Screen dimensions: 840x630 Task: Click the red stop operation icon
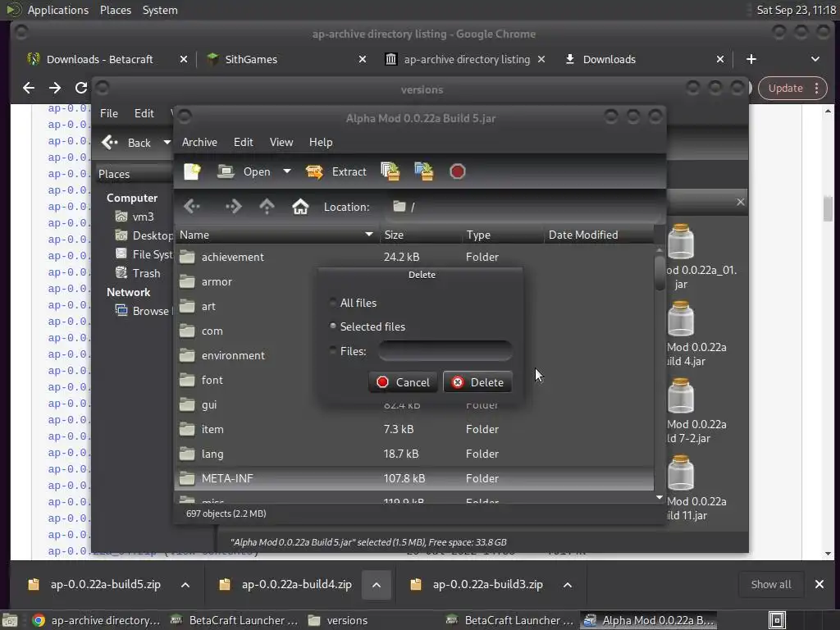point(458,171)
